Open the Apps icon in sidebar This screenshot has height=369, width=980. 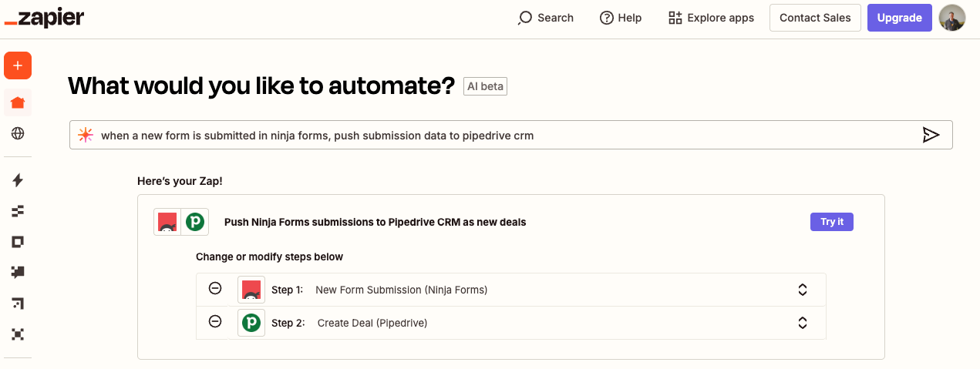click(18, 334)
